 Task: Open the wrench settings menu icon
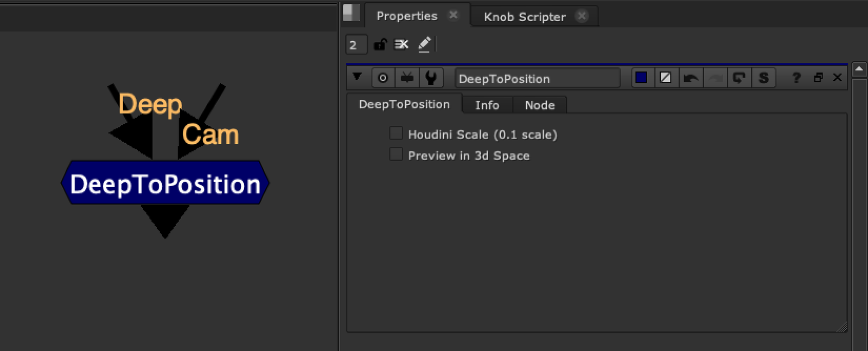[x=431, y=78]
